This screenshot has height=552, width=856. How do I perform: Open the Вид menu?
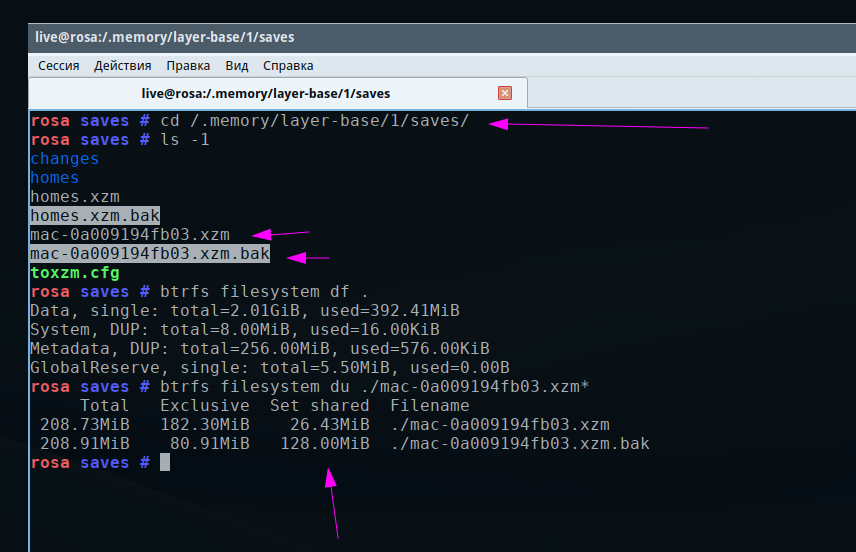point(236,66)
